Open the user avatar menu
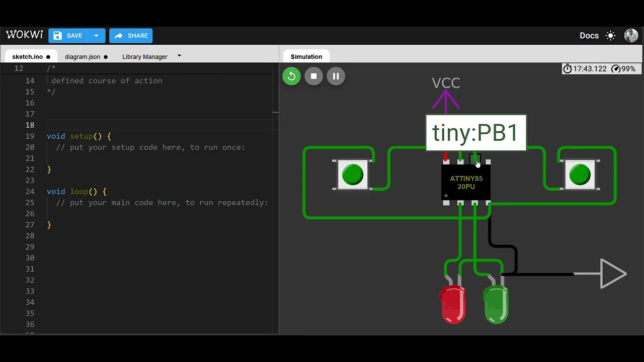The width and height of the screenshot is (644, 362). [x=631, y=36]
